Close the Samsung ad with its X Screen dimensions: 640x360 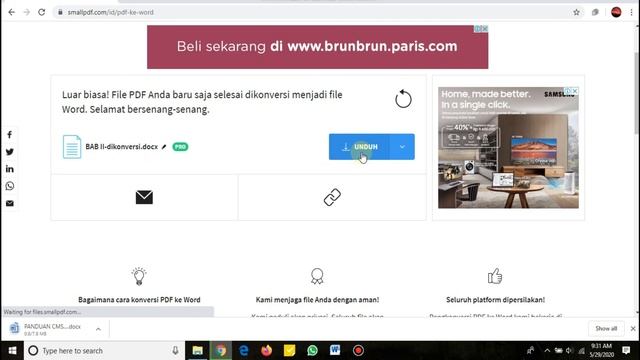point(575,91)
